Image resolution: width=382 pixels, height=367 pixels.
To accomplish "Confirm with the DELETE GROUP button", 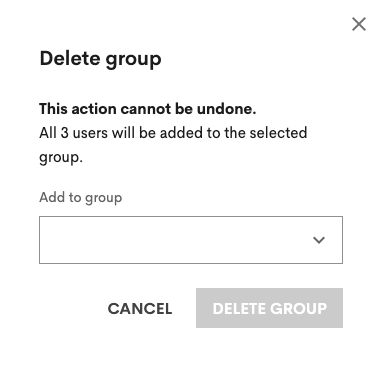I will pos(269,308).
